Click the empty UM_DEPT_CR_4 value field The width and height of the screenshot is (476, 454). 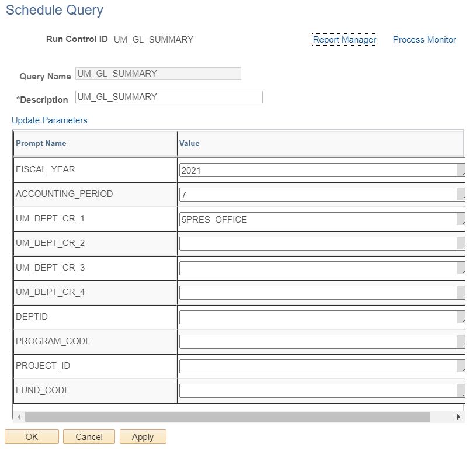322,293
